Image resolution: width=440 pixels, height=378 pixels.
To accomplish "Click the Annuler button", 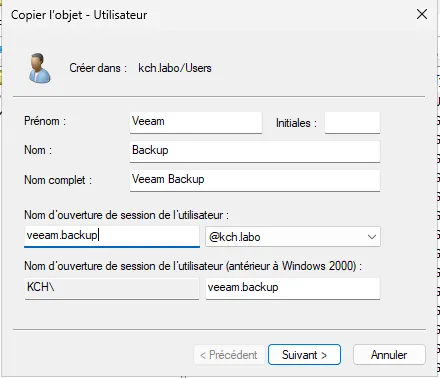I will (x=389, y=355).
